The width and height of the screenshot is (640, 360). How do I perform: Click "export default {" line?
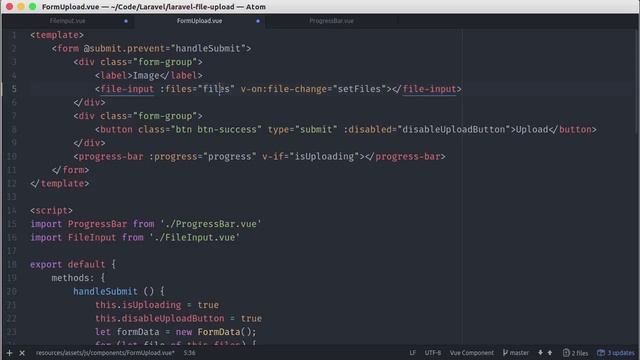pyautogui.click(x=73, y=264)
